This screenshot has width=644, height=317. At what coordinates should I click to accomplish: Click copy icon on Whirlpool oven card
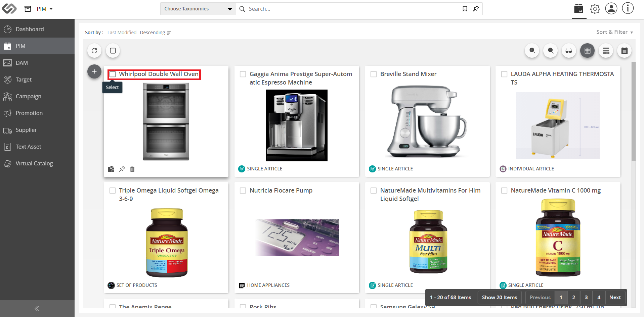[x=111, y=169]
